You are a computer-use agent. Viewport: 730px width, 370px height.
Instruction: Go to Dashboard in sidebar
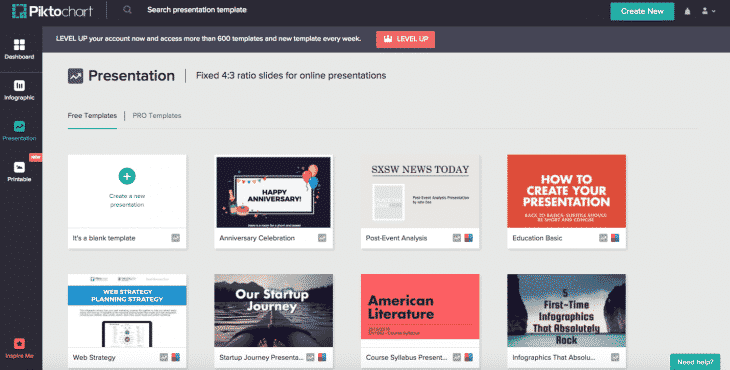click(x=19, y=49)
